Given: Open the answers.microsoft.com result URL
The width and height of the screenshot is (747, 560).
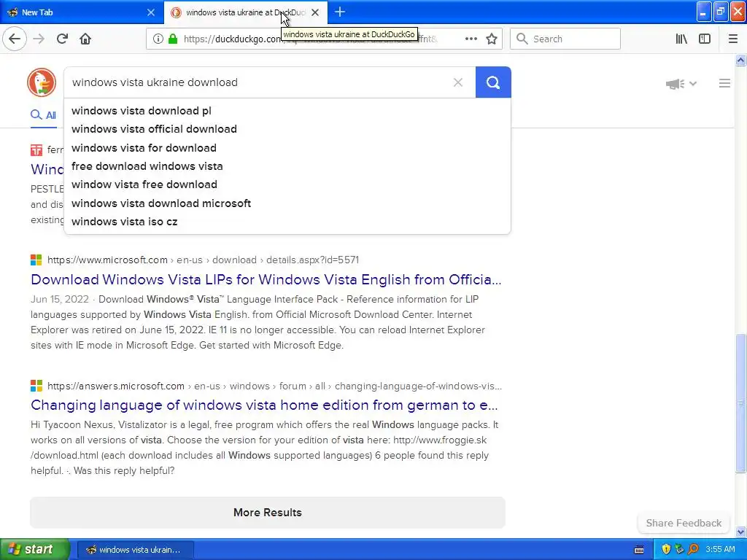Looking at the screenshot, I should 274,386.
